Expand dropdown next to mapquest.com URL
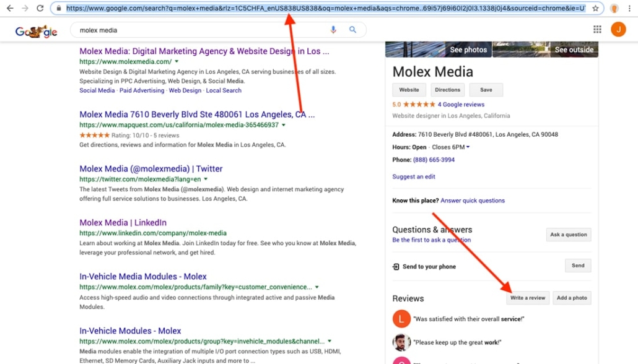This screenshot has height=364, width=638. [284, 125]
